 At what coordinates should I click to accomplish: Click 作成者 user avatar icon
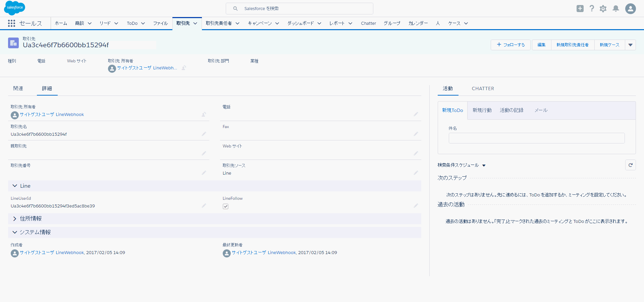point(14,253)
